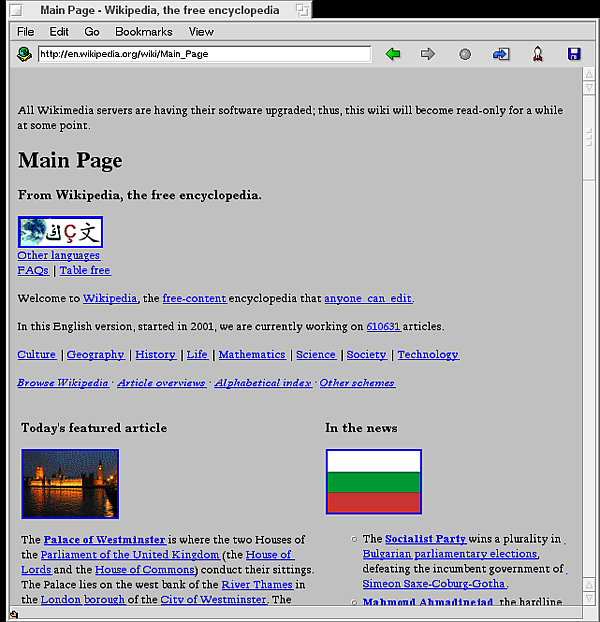Viewport: 600px width, 622px height.
Task: Open the Geography category link
Action: tap(96, 355)
